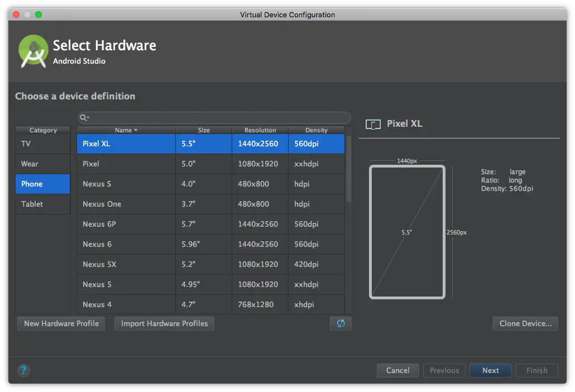Click the Finish button

[x=537, y=370]
